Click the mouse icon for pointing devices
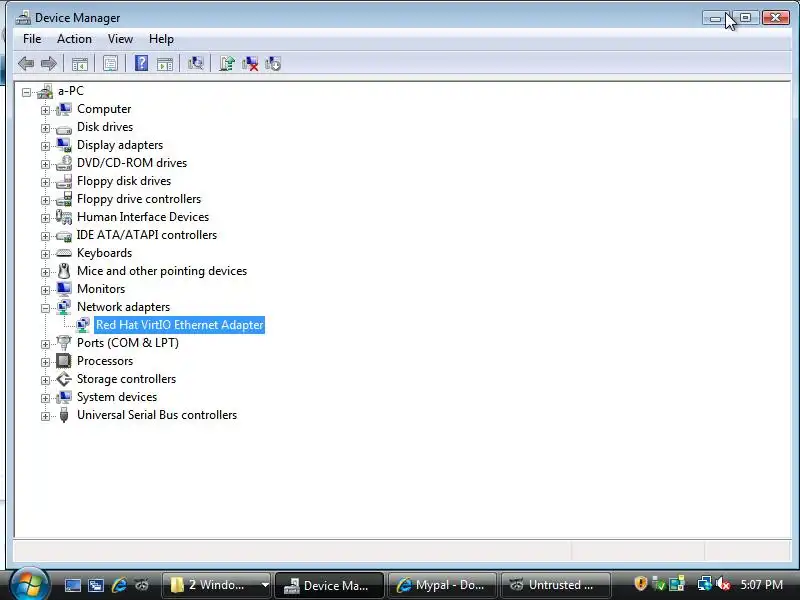 pyautogui.click(x=64, y=270)
